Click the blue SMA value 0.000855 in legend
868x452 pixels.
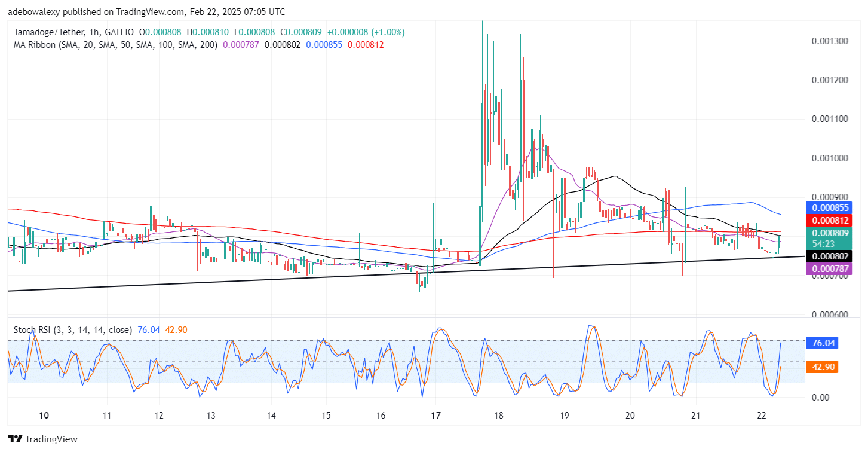click(x=324, y=44)
